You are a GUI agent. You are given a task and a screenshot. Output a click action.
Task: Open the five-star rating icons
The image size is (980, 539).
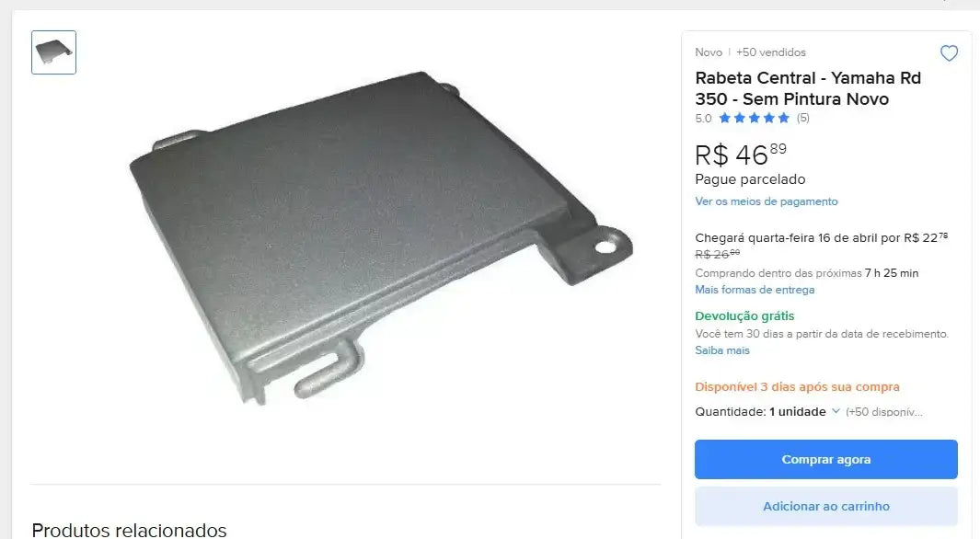(754, 118)
